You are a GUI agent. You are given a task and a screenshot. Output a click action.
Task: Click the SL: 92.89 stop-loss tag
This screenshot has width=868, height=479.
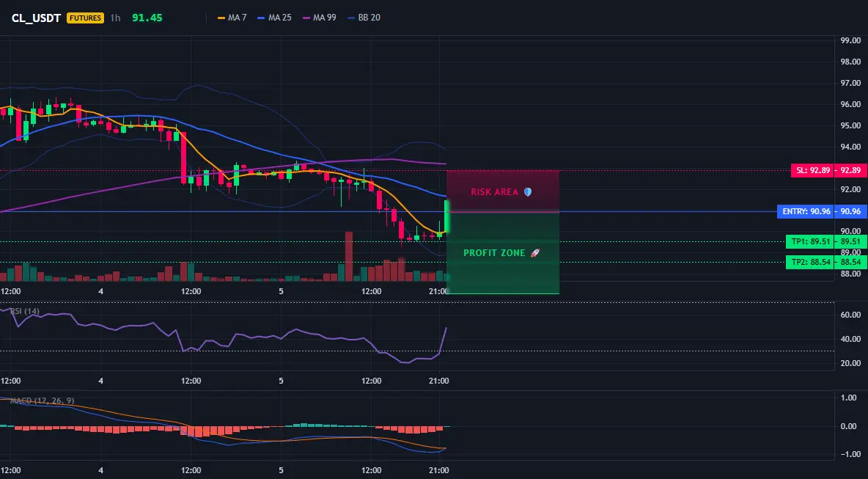(812, 171)
